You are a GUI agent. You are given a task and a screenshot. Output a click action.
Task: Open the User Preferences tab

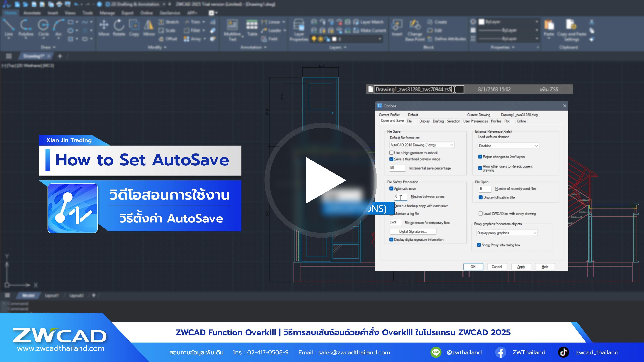(x=475, y=121)
